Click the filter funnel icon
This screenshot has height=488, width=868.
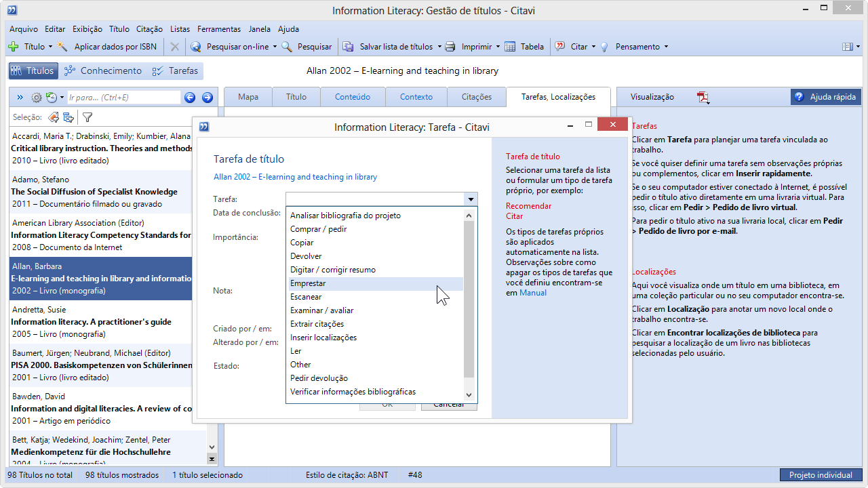(87, 117)
